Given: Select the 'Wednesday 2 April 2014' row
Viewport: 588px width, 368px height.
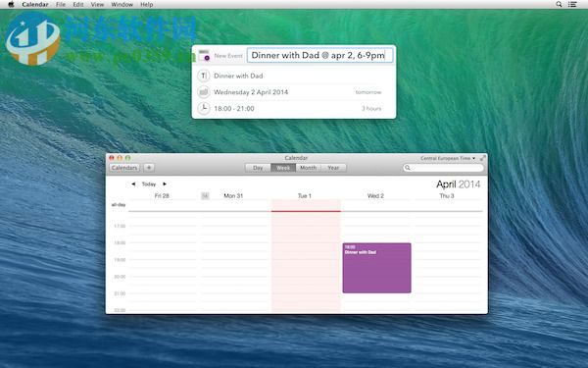Looking at the screenshot, I should click(x=294, y=92).
